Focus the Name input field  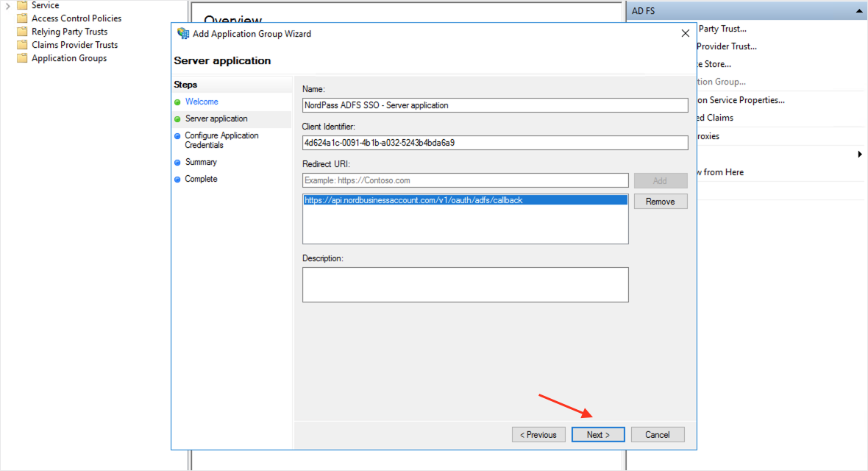click(495, 105)
